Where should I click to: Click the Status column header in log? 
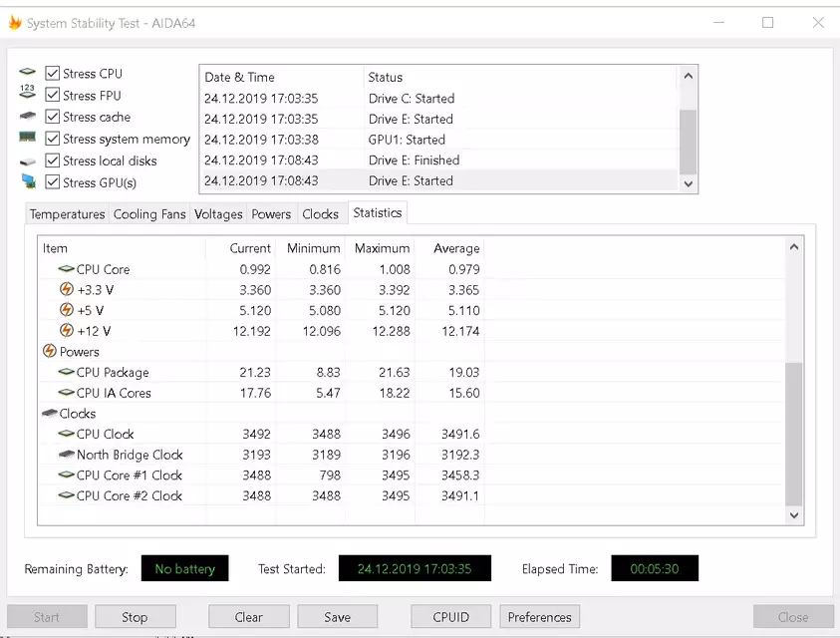[521, 77]
